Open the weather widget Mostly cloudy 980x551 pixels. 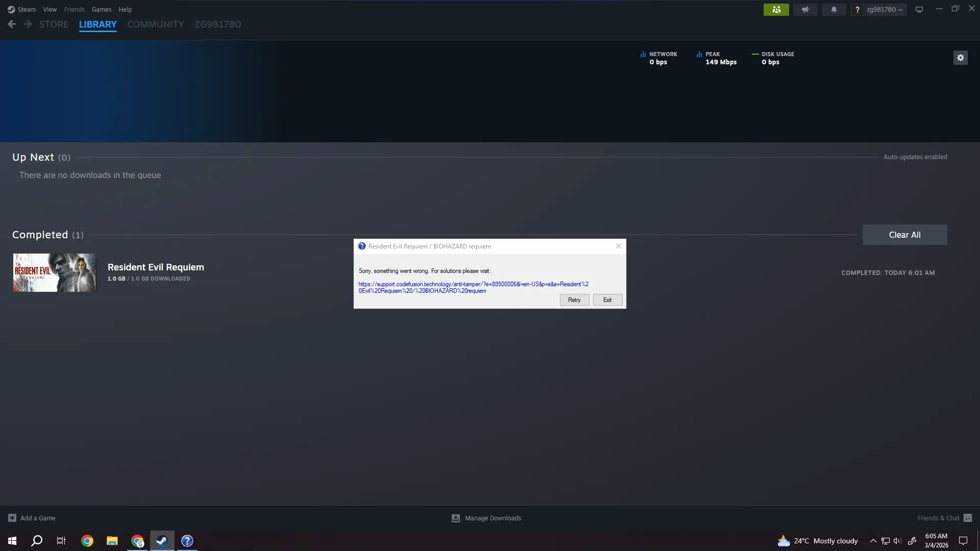pyautogui.click(x=817, y=541)
